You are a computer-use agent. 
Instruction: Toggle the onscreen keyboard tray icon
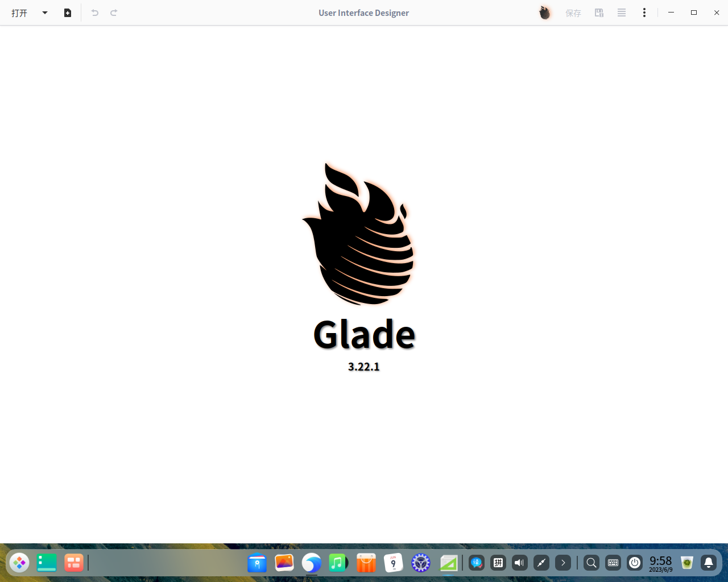click(x=613, y=563)
